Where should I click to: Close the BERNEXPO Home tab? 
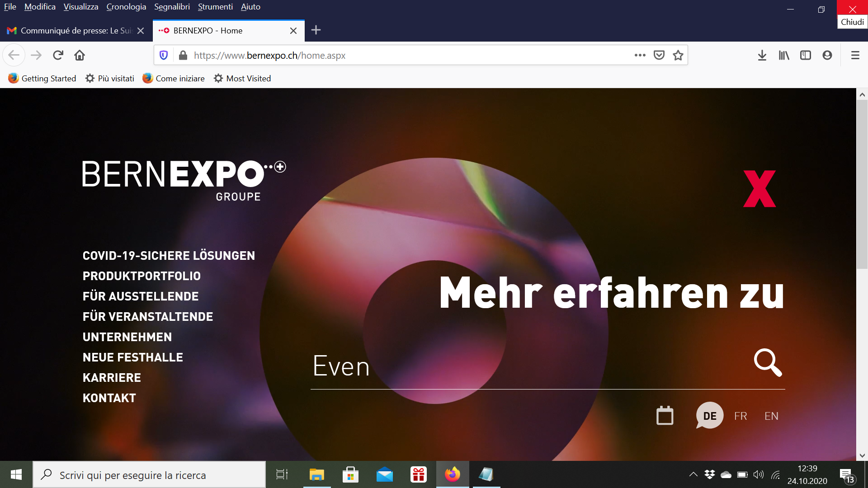tap(293, 31)
